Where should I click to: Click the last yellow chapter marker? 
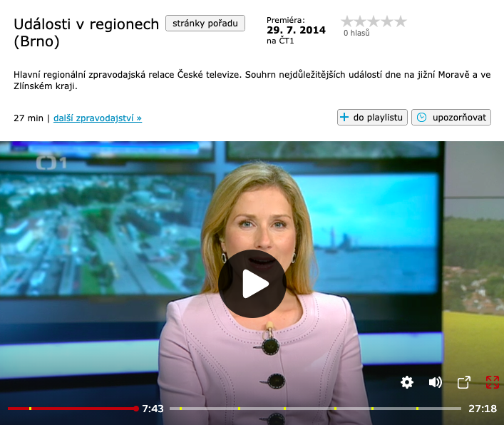click(x=417, y=409)
